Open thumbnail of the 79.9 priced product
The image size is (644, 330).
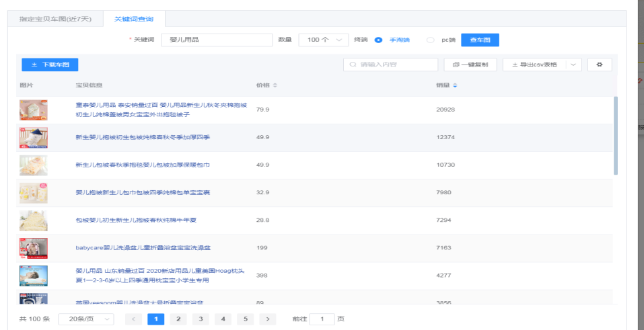pos(33,110)
